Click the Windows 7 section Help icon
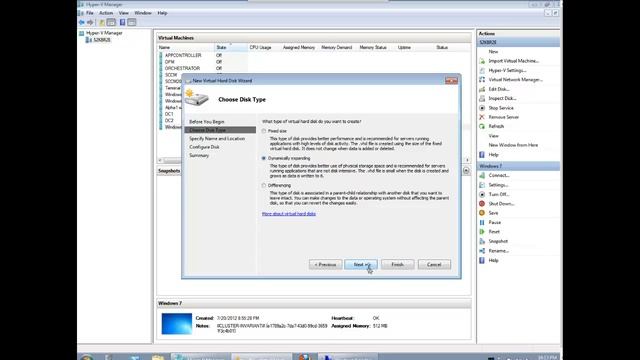 [x=482, y=260]
